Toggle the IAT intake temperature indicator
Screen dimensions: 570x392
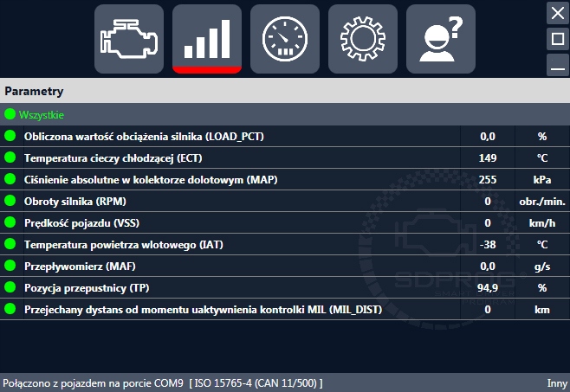click(x=10, y=244)
